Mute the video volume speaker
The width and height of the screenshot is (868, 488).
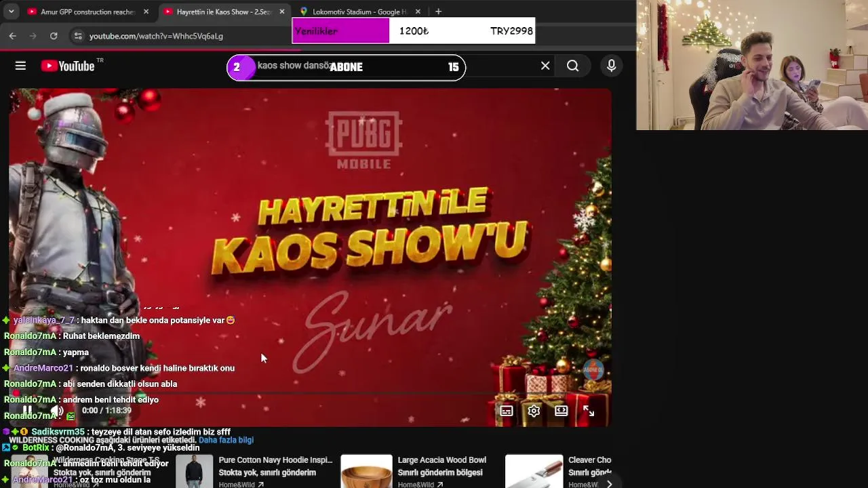click(57, 410)
